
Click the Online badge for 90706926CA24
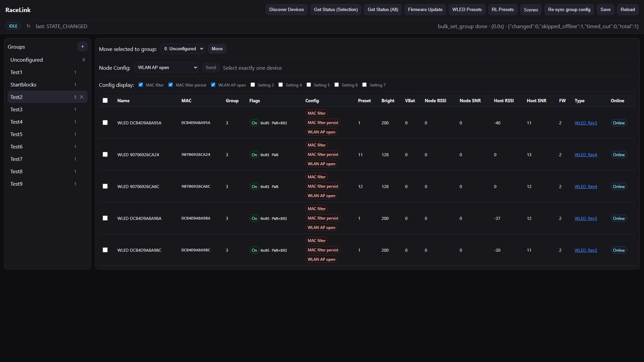click(619, 155)
